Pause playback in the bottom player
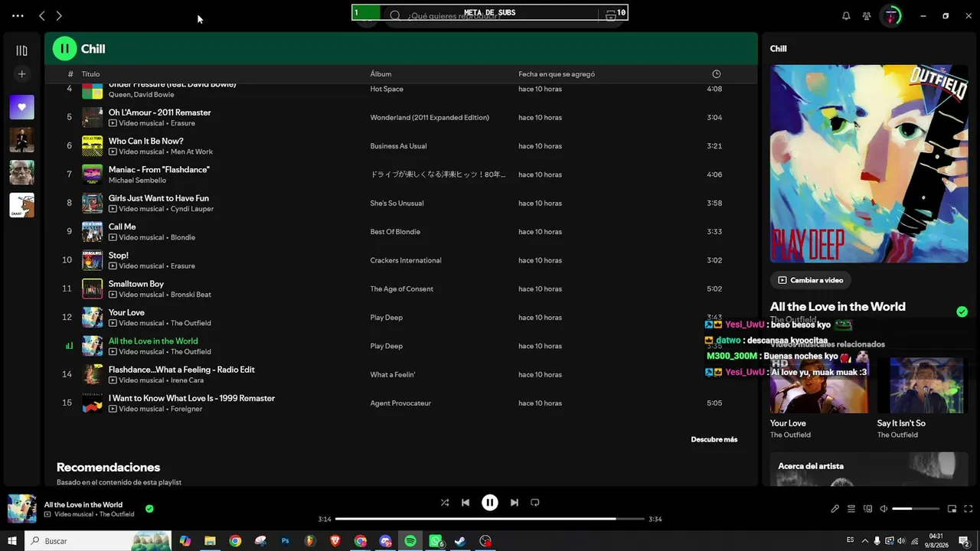980x551 pixels. (490, 503)
